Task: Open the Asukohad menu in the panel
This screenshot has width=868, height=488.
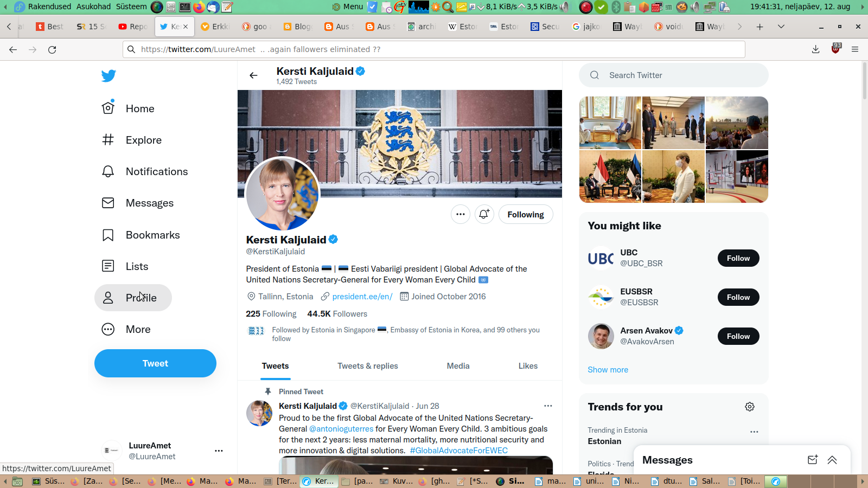Action: (x=94, y=7)
